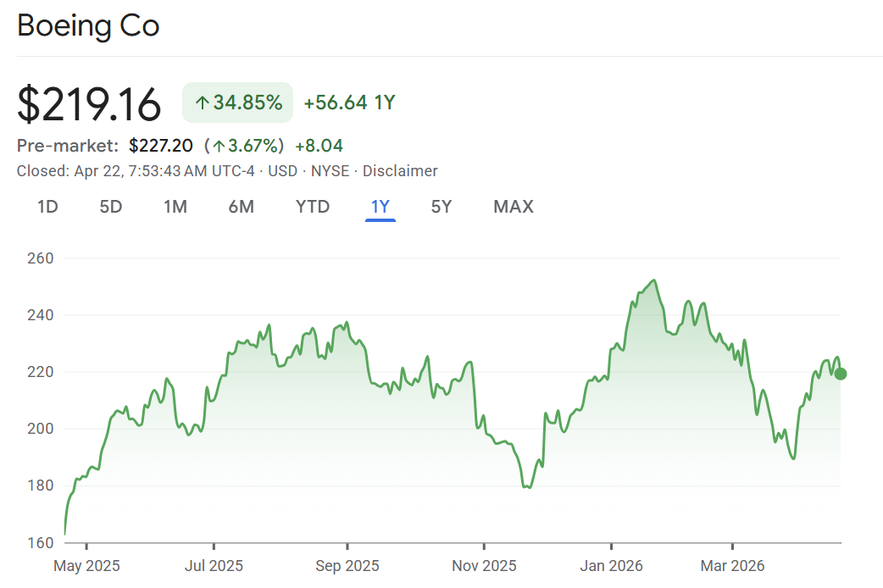Click the Boeing Co heading
Image resolution: width=883 pixels, height=588 pixels.
tap(88, 25)
